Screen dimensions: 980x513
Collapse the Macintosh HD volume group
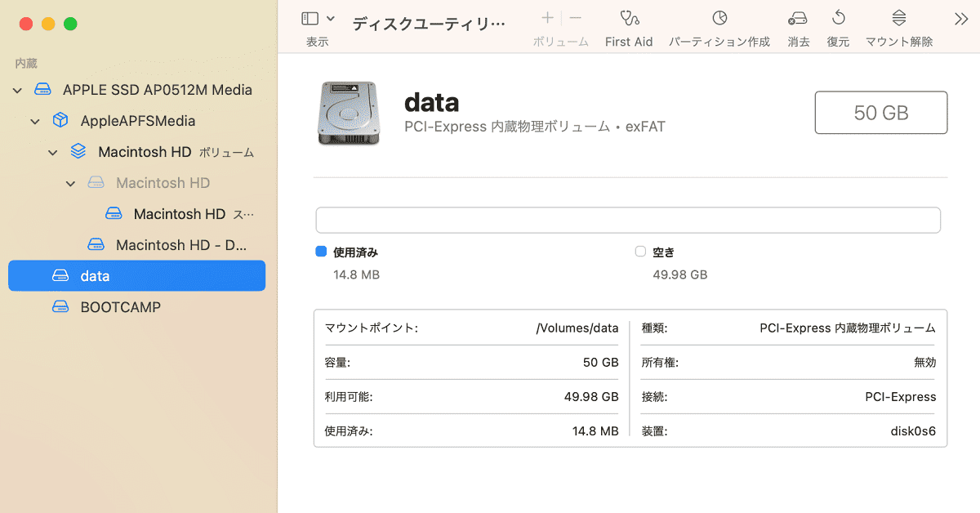(x=53, y=152)
